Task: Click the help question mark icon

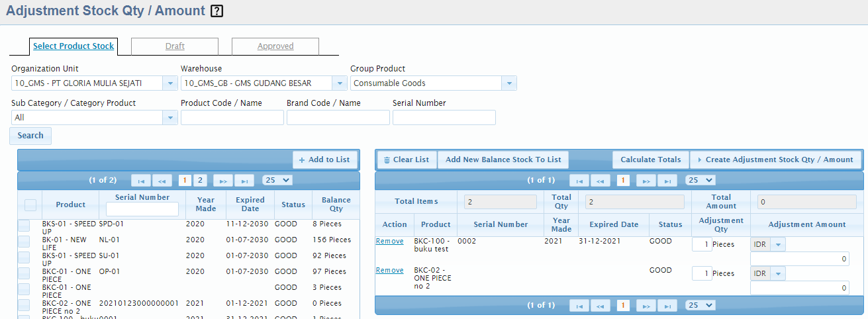Action: point(217,11)
